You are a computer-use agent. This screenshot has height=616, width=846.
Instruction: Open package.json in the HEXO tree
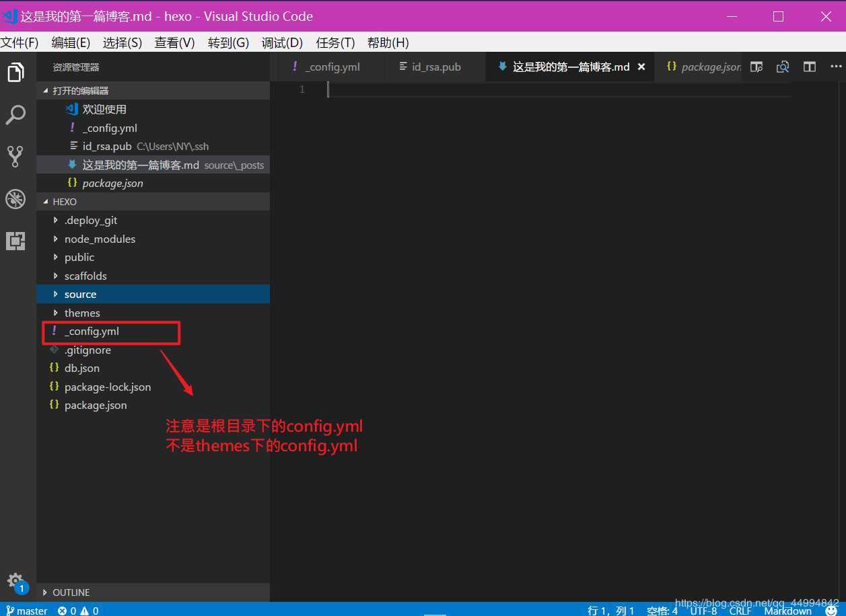pyautogui.click(x=153, y=405)
